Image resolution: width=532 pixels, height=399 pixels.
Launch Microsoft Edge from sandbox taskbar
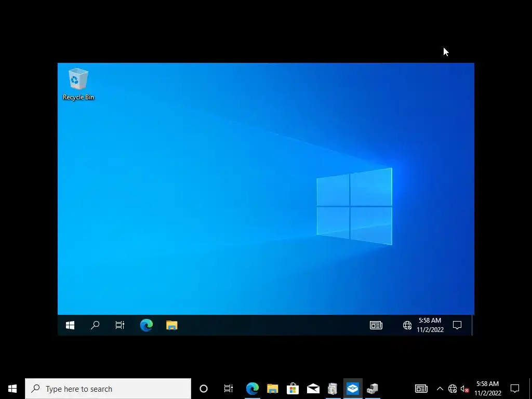pyautogui.click(x=147, y=325)
